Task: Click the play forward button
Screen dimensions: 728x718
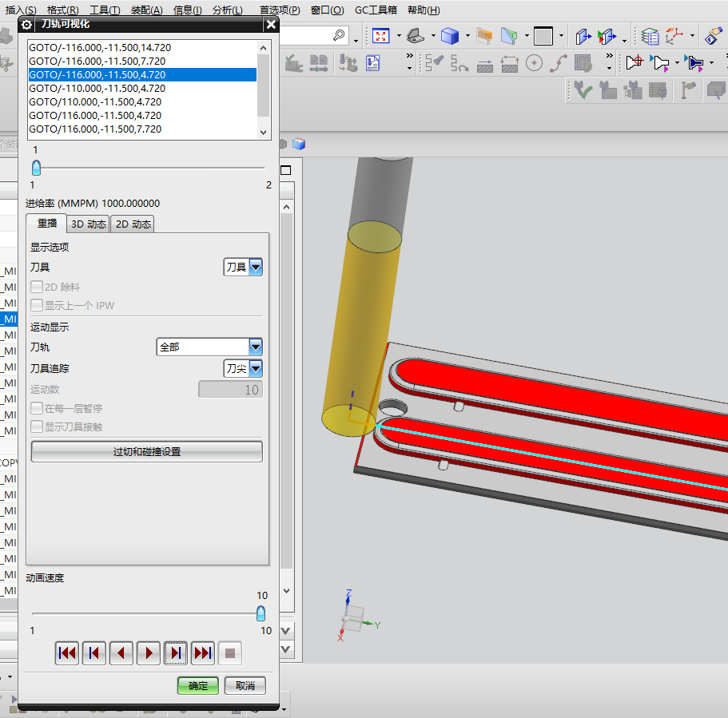Action: pos(149,653)
